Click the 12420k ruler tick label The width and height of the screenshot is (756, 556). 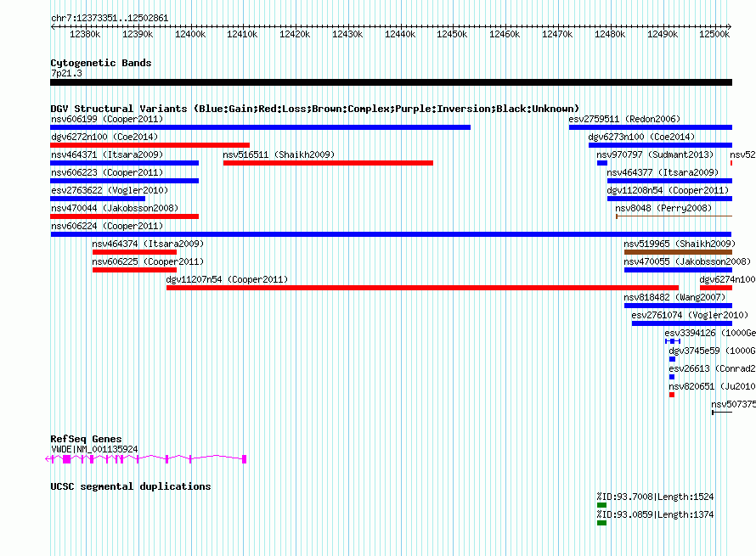coord(295,34)
